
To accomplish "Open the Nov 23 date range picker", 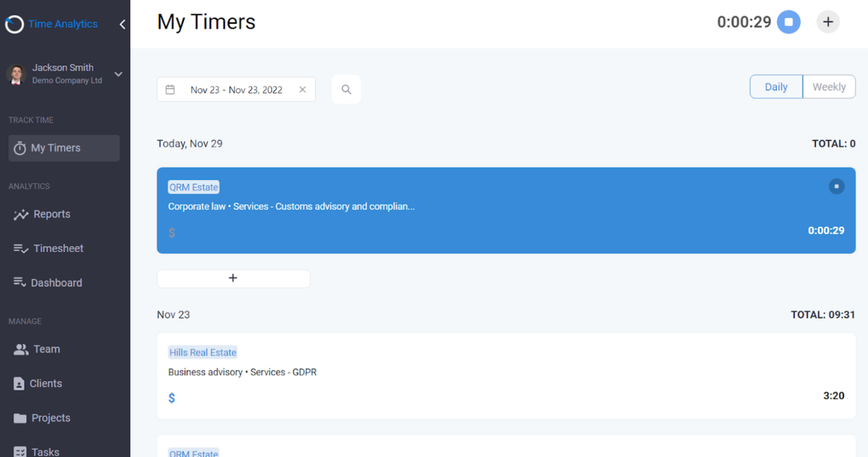I will pyautogui.click(x=236, y=89).
